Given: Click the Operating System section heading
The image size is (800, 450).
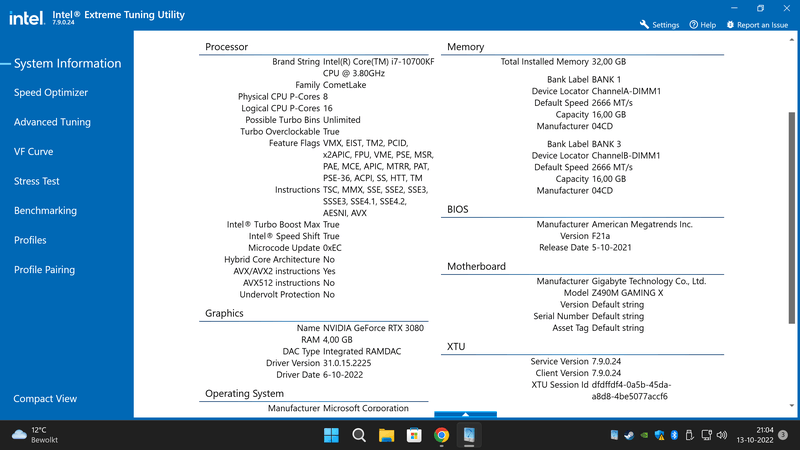Looking at the screenshot, I should point(244,393).
